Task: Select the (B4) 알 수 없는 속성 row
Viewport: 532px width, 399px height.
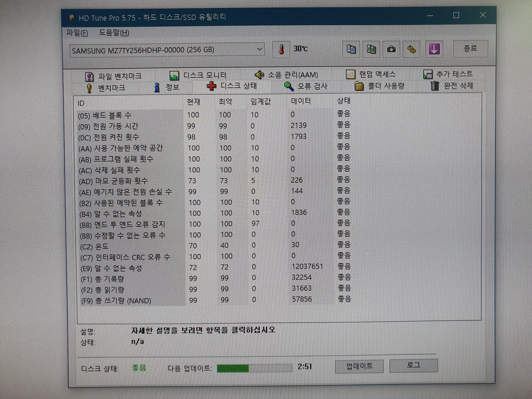Action: (215, 213)
